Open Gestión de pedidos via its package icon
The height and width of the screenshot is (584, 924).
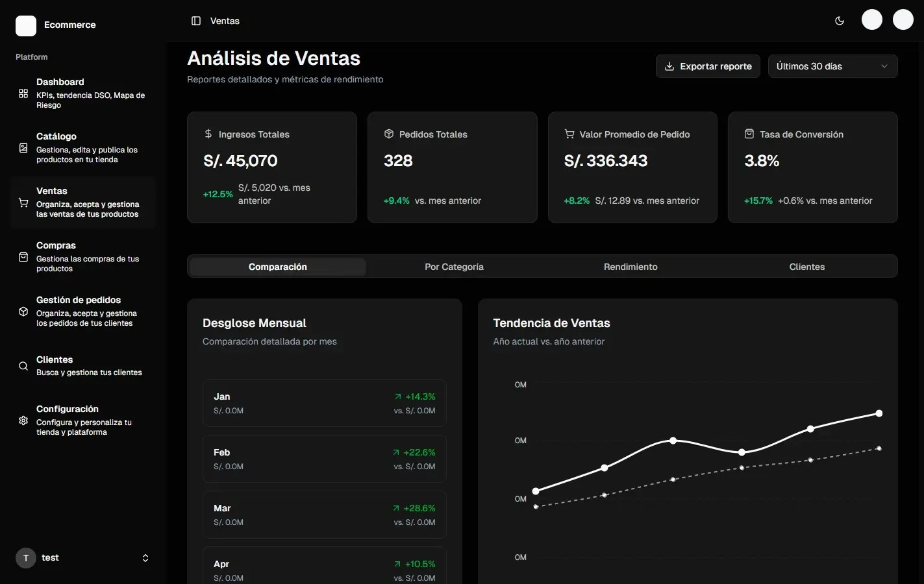pyautogui.click(x=23, y=311)
